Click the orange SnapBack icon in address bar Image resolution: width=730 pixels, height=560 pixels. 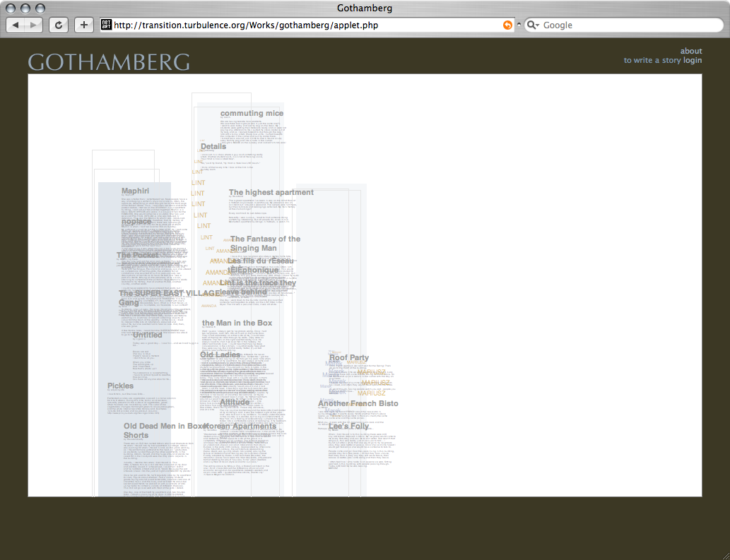pyautogui.click(x=507, y=25)
